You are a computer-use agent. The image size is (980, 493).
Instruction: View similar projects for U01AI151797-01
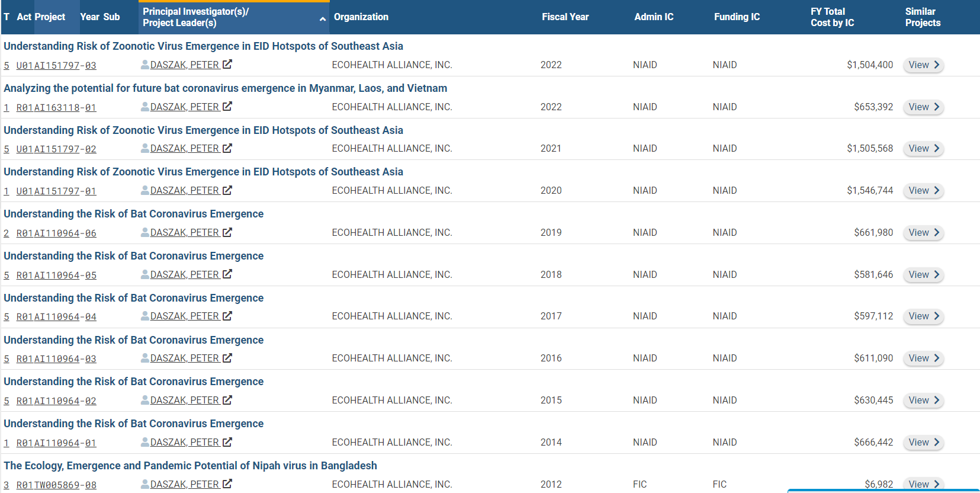pos(923,191)
